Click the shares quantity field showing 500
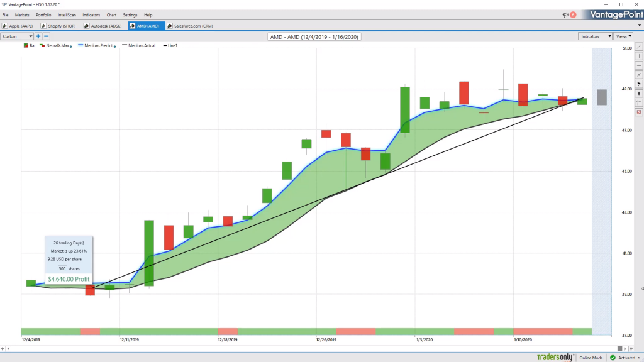The height and width of the screenshot is (362, 644). 62,268
